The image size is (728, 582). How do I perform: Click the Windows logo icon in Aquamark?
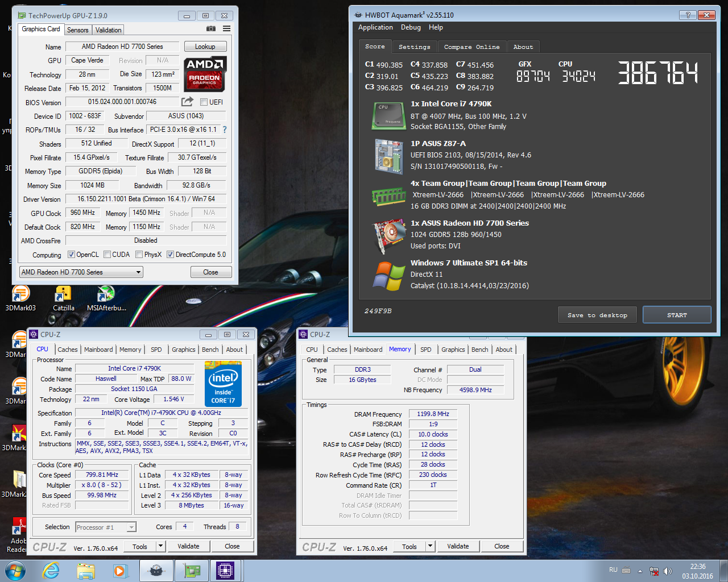tap(389, 276)
